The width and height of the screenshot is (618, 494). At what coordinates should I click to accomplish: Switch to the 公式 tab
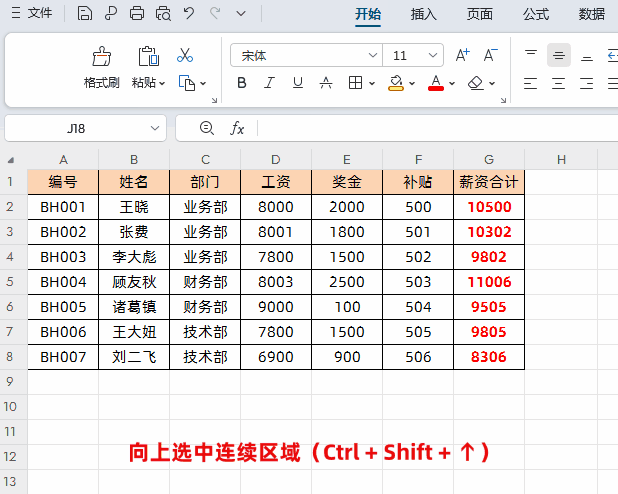click(x=536, y=14)
